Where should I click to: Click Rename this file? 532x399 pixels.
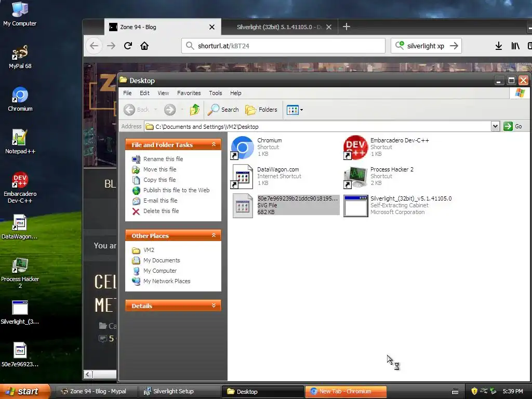[163, 159]
